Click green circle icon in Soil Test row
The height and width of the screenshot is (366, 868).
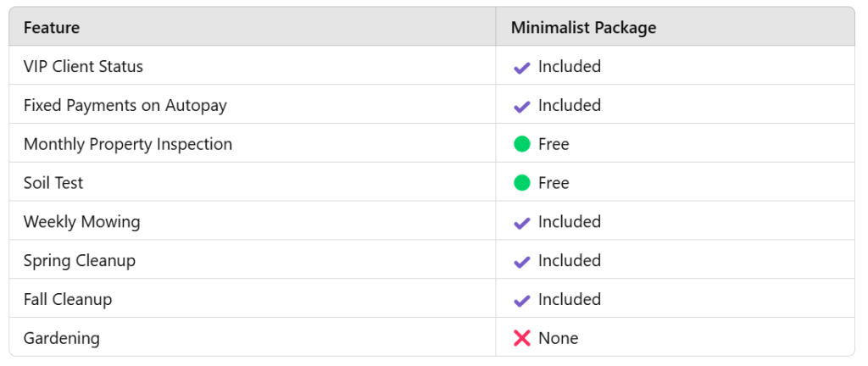tap(522, 183)
